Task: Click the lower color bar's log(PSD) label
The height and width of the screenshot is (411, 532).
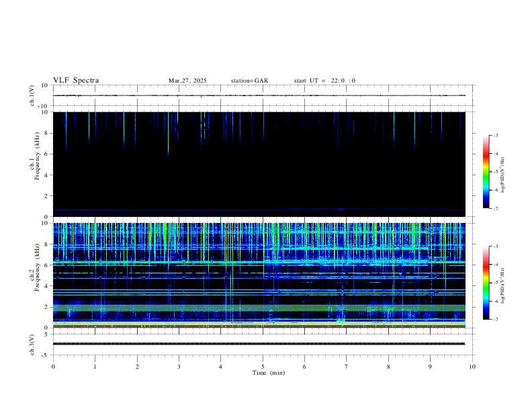Action: [x=502, y=285]
